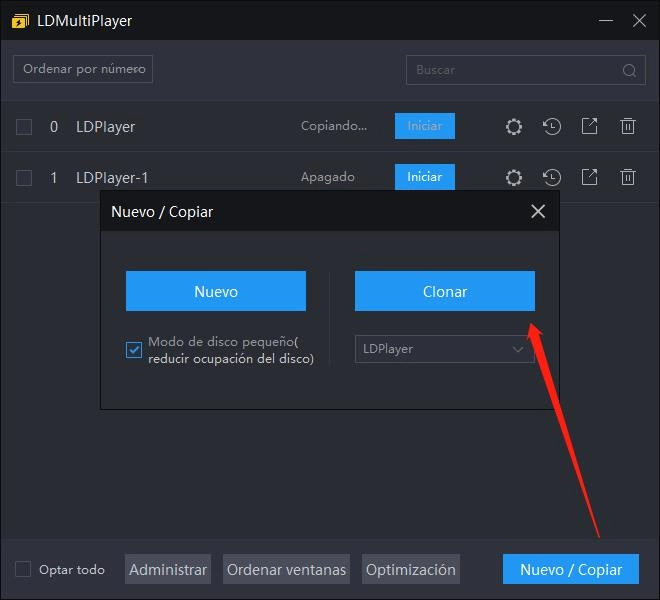Click the Nuevo button in dialog
Image resolution: width=660 pixels, height=600 pixels.
point(216,291)
